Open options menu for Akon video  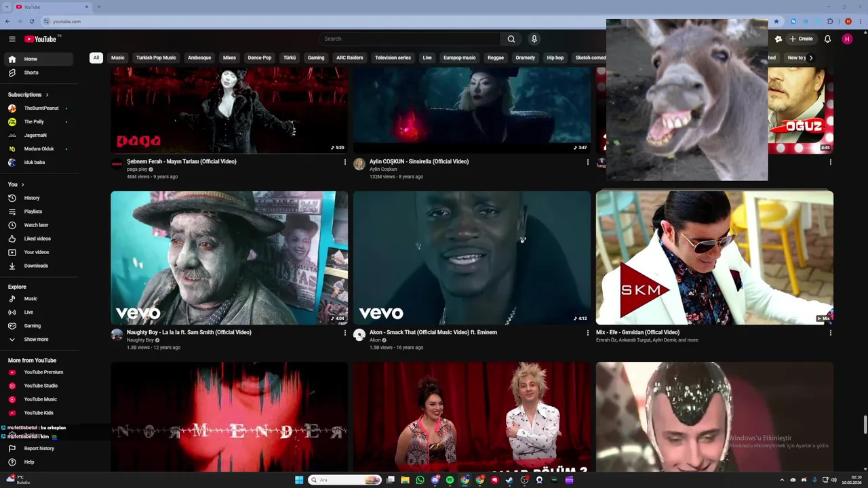(x=587, y=333)
